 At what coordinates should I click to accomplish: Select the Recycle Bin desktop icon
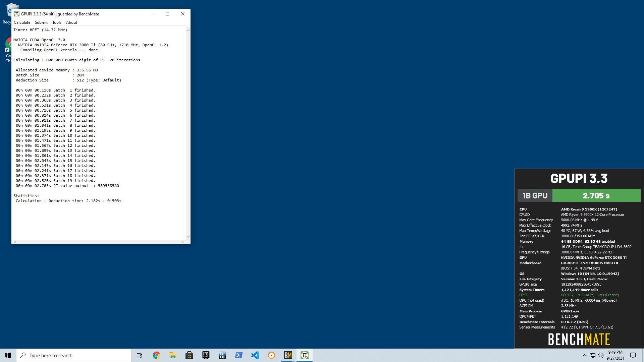7,13
